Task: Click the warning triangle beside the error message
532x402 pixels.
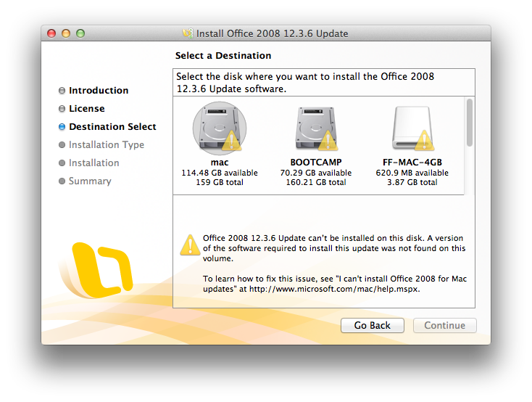Action: (x=190, y=245)
